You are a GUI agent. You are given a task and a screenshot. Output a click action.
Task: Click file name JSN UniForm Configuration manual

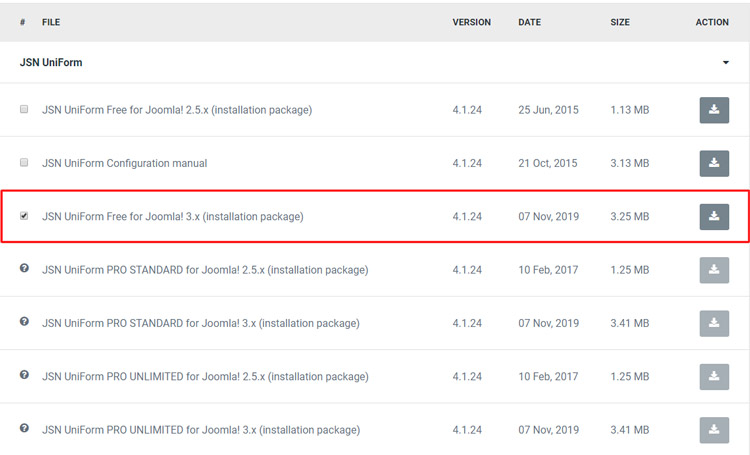[124, 163]
